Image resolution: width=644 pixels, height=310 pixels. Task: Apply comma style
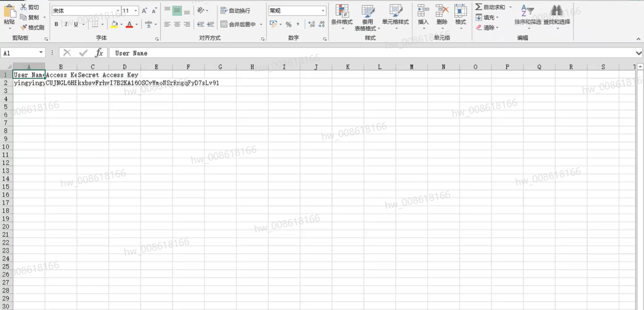298,24
